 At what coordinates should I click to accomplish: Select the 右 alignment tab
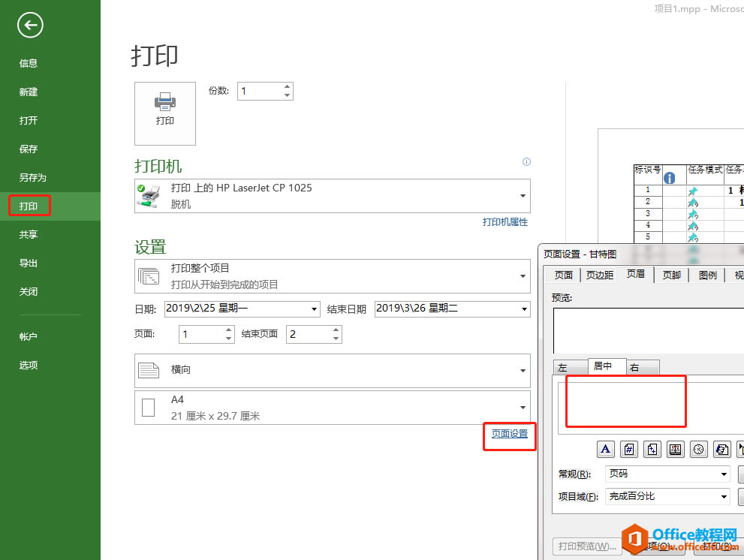pos(643,368)
